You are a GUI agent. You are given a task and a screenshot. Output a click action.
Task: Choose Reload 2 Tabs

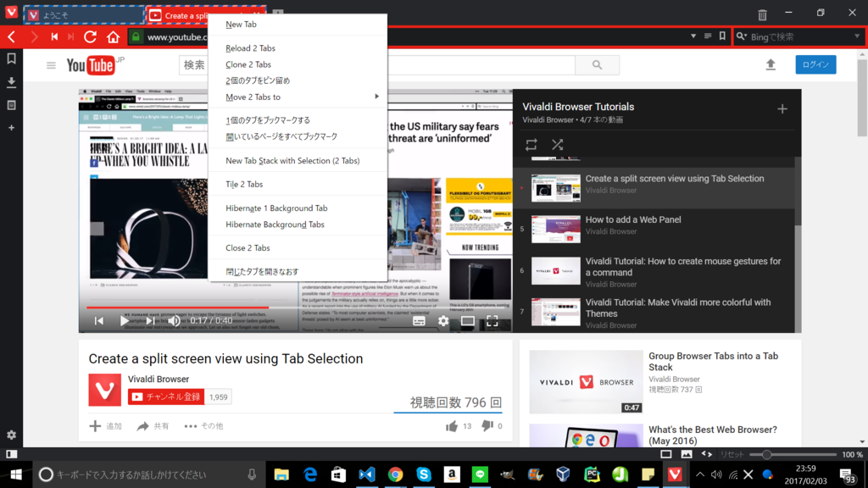298,48
